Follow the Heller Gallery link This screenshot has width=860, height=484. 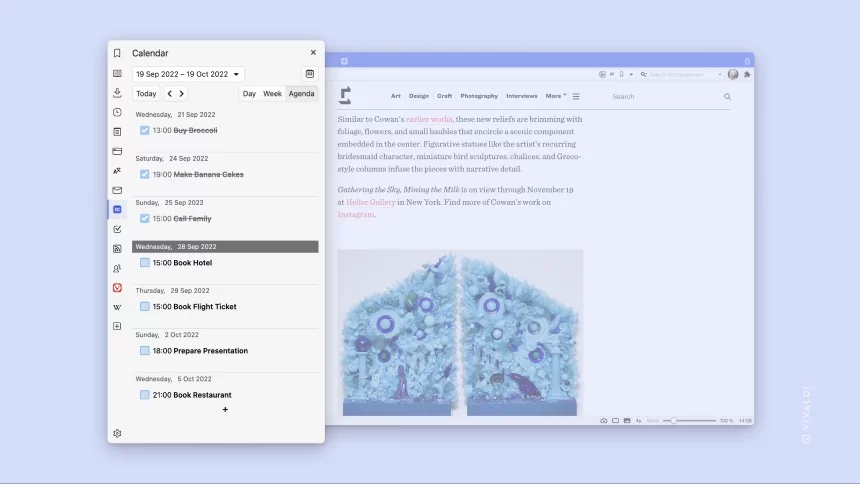371,202
